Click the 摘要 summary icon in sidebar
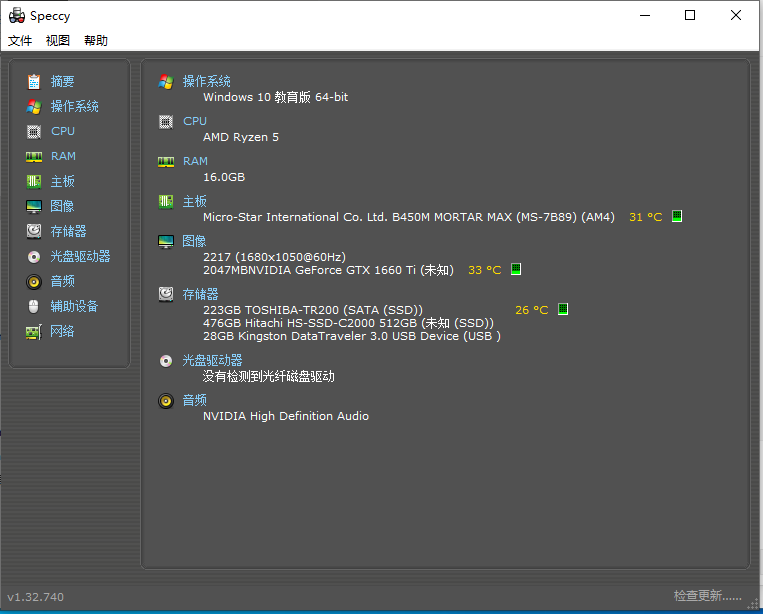Screen dimensions: 763x614 point(34,81)
